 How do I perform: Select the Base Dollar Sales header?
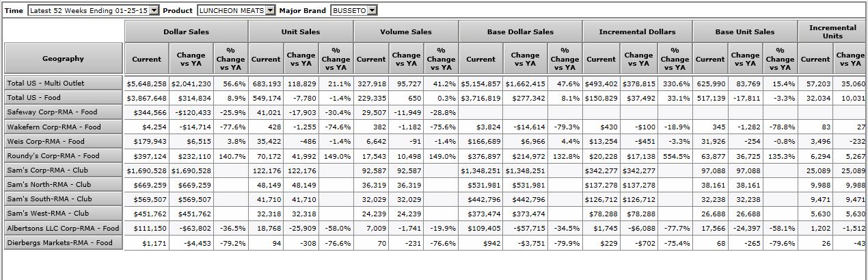click(520, 31)
